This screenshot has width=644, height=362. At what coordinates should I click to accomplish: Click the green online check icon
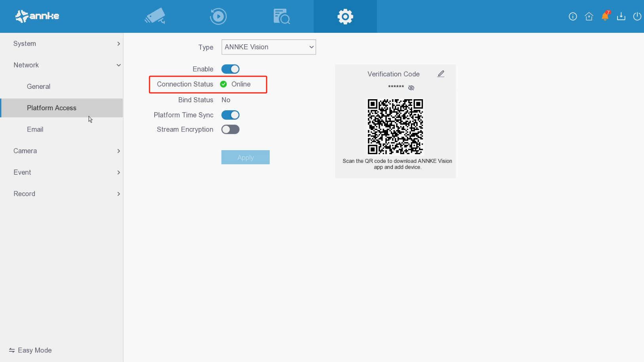(x=224, y=84)
